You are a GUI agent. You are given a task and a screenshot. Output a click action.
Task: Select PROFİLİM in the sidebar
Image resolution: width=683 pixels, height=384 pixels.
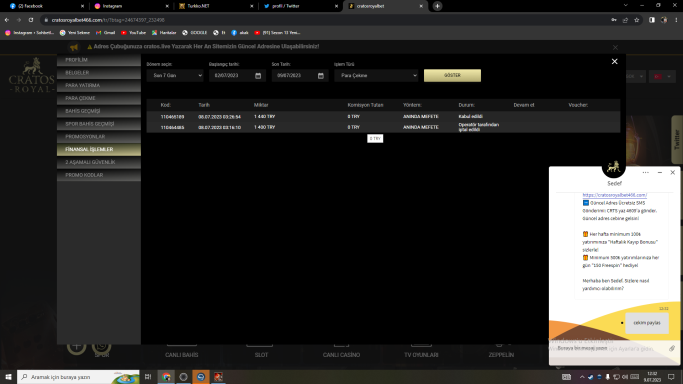coord(99,60)
